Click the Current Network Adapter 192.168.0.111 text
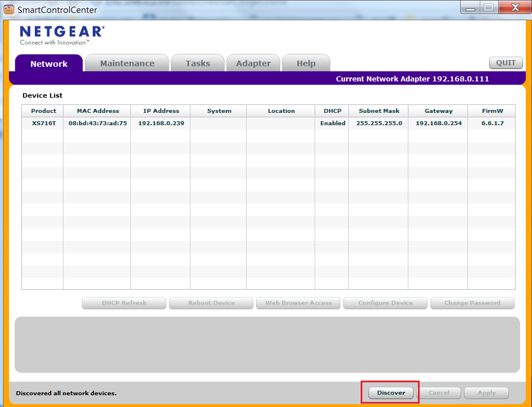Image resolution: width=532 pixels, height=407 pixels. [x=412, y=79]
